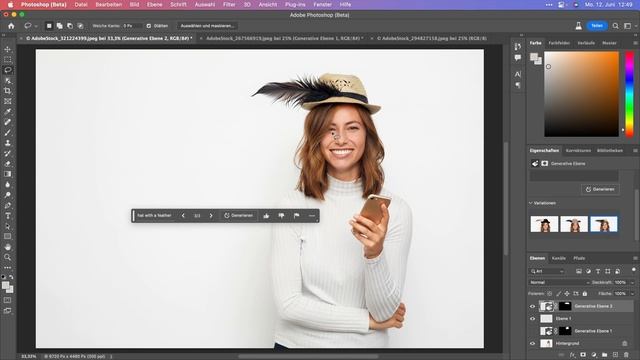The height and width of the screenshot is (360, 640).
Task: Open the layer filter type Art dropdown
Action: (547, 271)
